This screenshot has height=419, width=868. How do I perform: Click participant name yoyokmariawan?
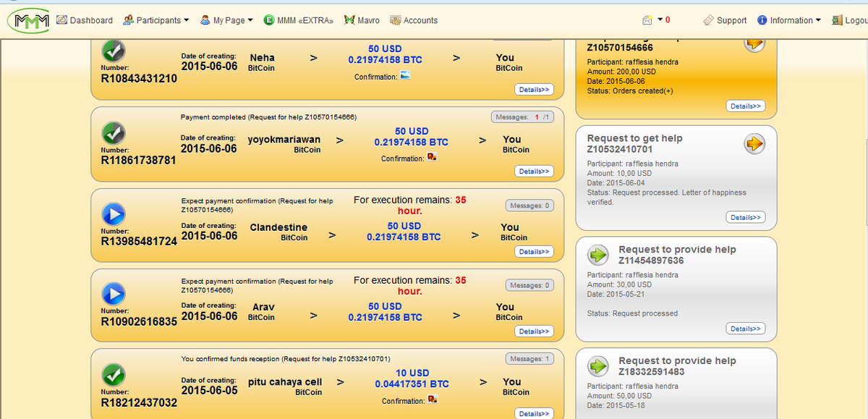[284, 140]
